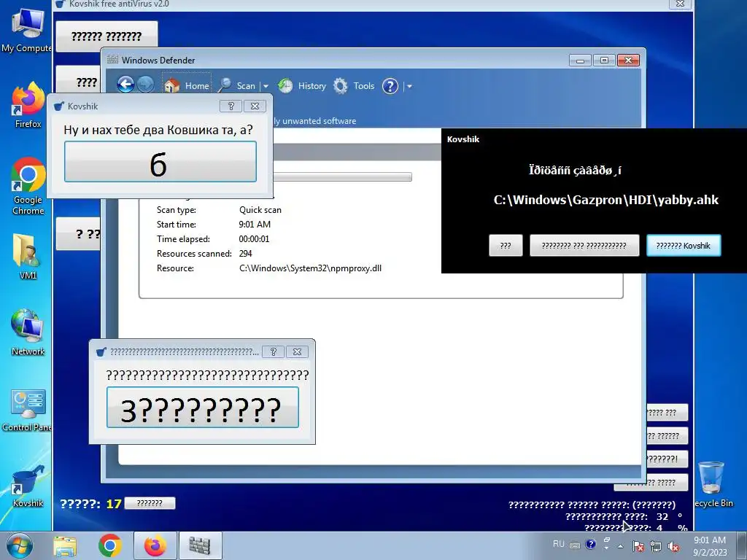Expand the Scan options dropdown arrow
Screen dimensions: 747x560
tap(266, 86)
